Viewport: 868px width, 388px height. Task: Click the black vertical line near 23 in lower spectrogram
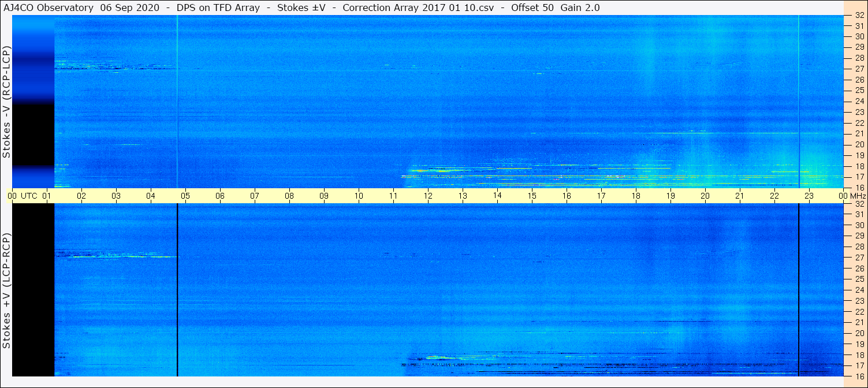[799, 290]
